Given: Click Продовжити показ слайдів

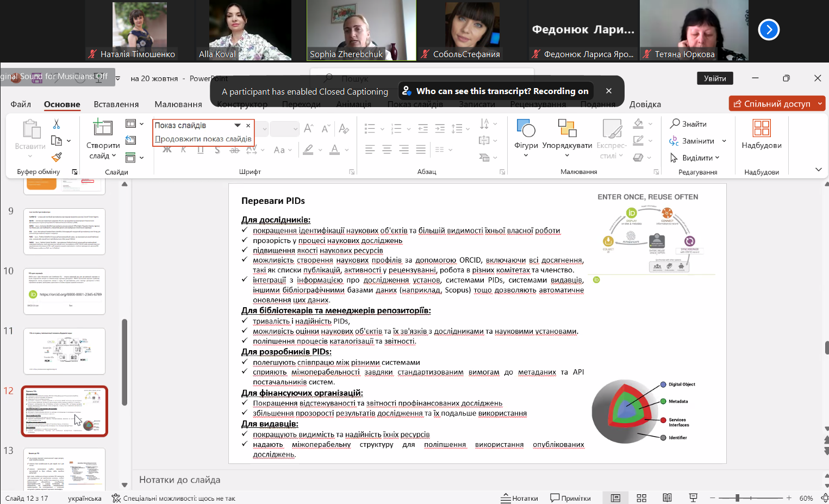Looking at the screenshot, I should (x=203, y=139).
